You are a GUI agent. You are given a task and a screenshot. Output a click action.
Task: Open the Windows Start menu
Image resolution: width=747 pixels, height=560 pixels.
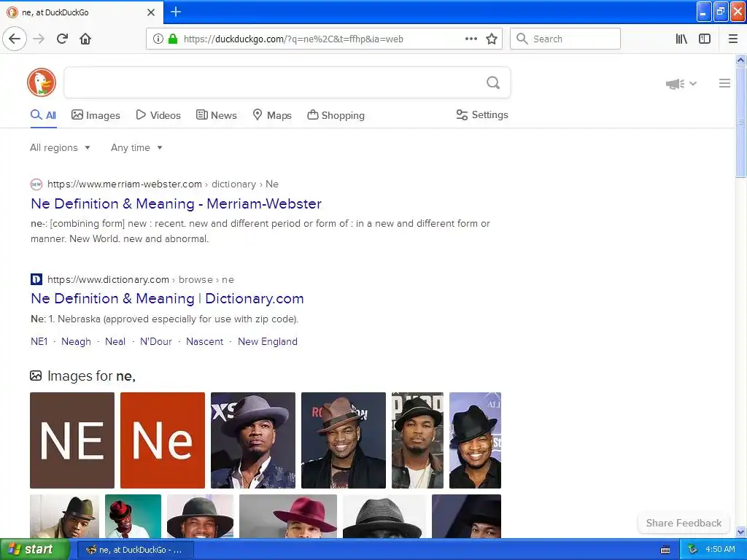35,550
